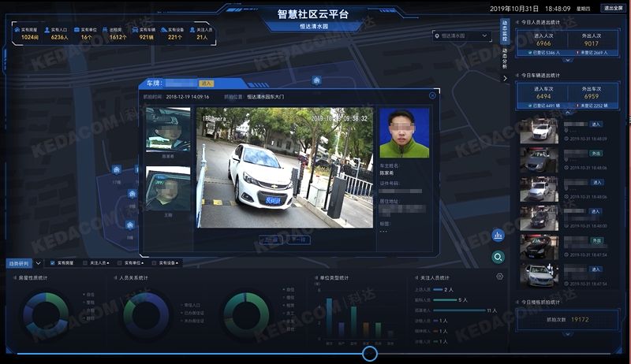Screen dimensions: 631x364
Task: Click the speaker icon beside 单位类型统计
Action: pos(316,277)
